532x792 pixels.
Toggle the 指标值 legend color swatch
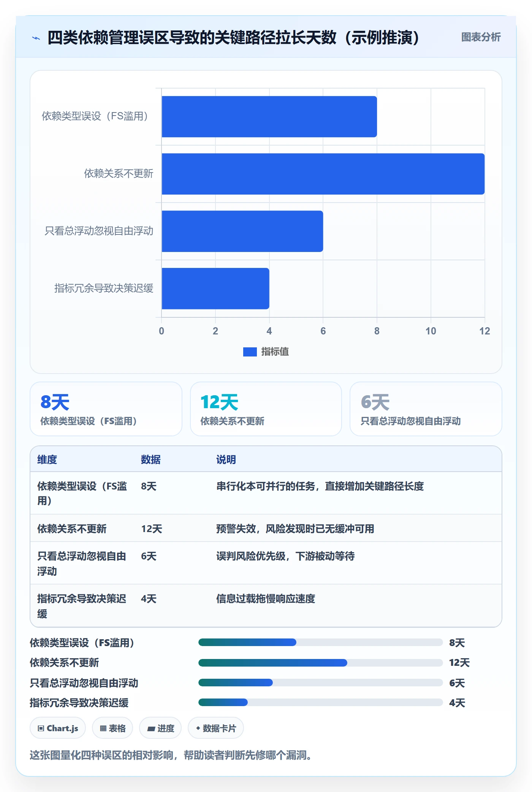250,352
